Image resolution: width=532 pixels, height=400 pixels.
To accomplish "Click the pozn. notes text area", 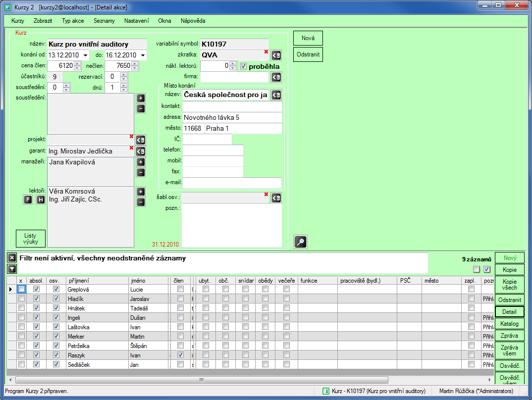I will coord(232,225).
